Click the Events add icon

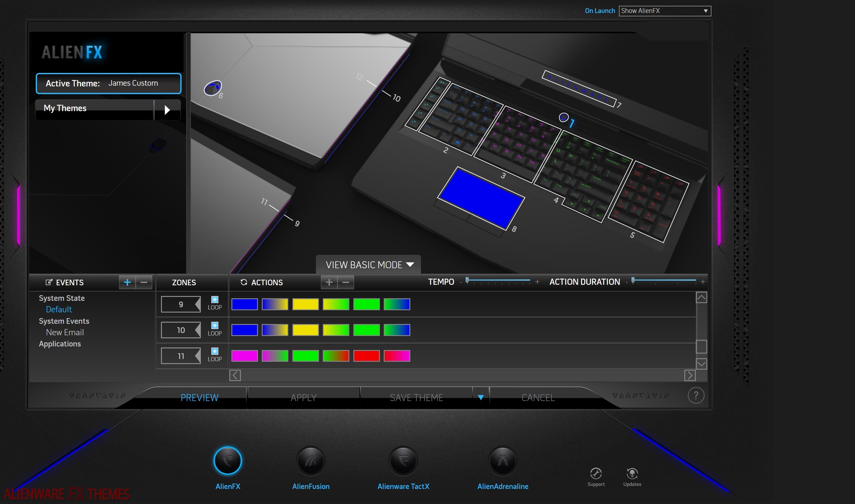coord(127,282)
